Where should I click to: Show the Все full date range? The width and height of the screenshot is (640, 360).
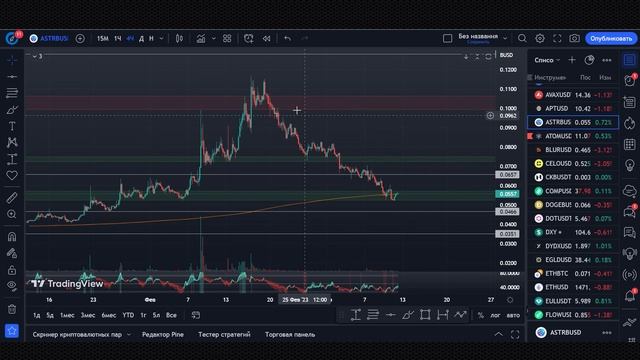[171, 315]
